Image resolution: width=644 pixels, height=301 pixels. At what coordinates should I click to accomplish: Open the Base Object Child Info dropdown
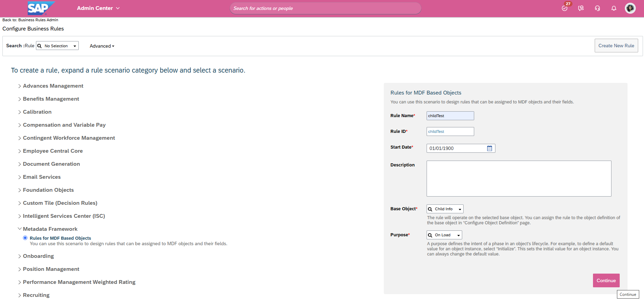point(445,209)
